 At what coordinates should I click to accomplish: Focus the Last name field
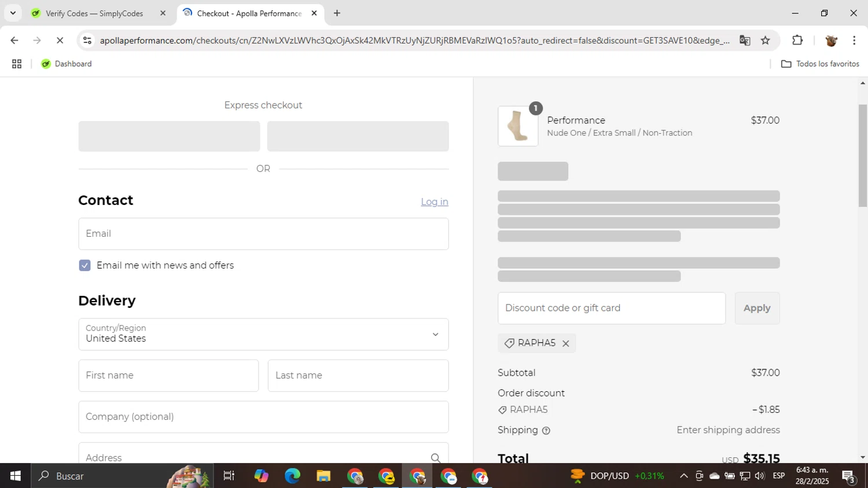coord(358,376)
